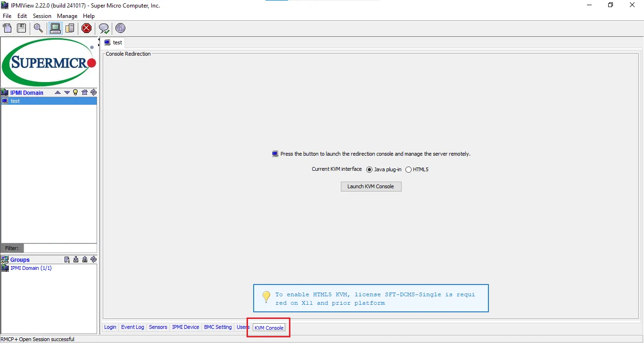The image size is (644, 343).
Task: Click the red stop sign icon
Action: [x=86, y=28]
